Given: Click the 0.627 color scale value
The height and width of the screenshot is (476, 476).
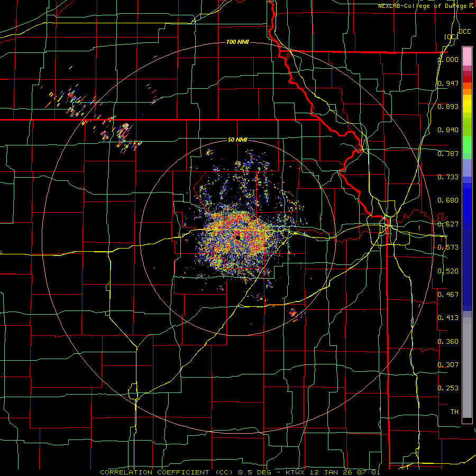Looking at the screenshot, I should (448, 224).
